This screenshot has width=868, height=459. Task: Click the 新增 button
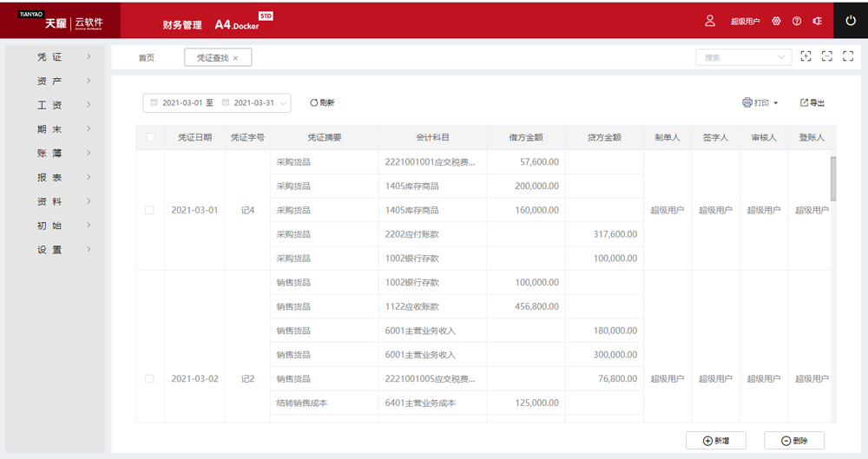click(715, 441)
